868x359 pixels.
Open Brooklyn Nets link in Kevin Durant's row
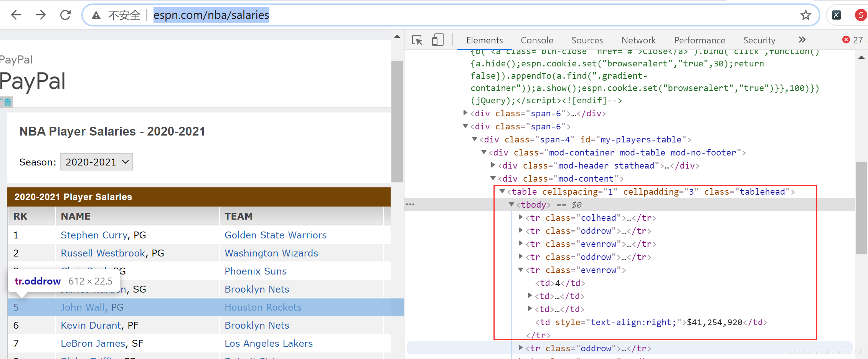click(x=257, y=325)
